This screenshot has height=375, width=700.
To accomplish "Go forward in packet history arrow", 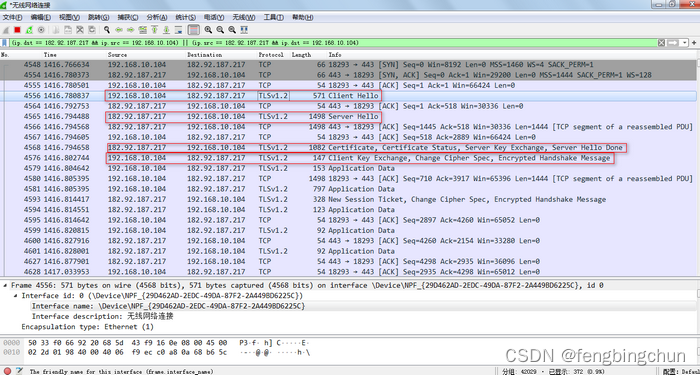I will coord(130,30).
